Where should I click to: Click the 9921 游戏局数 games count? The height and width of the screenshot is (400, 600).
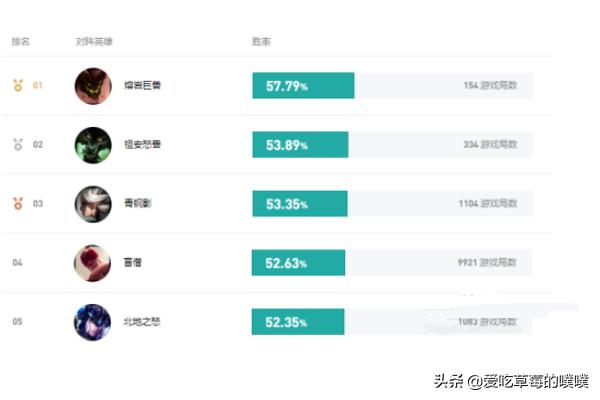pos(487,263)
